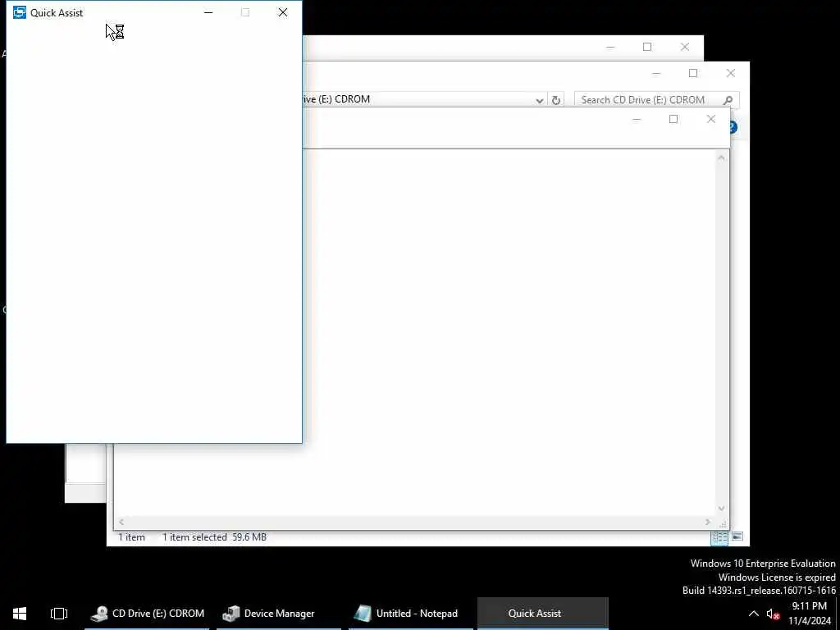Minimize the Quick Assist window
Viewport: 840px width, 630px height.
click(x=208, y=12)
